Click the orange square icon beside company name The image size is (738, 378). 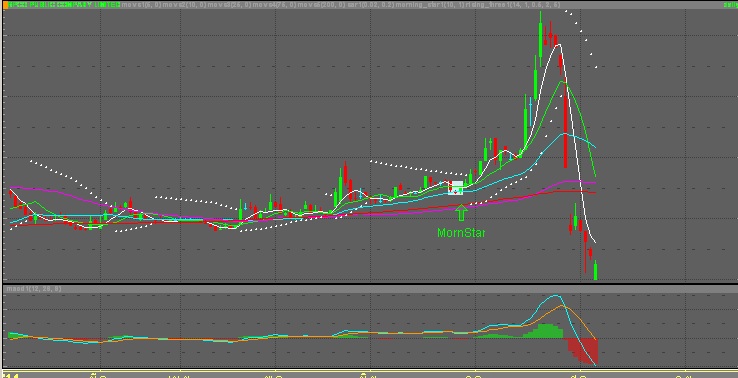(x=6, y=5)
